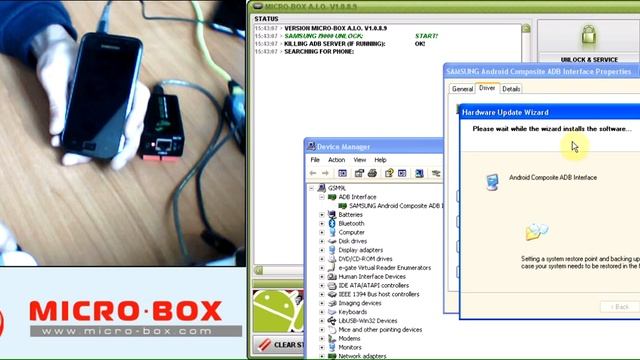The image size is (640, 360).
Task: Click the Modems category icon
Action: [332, 338]
